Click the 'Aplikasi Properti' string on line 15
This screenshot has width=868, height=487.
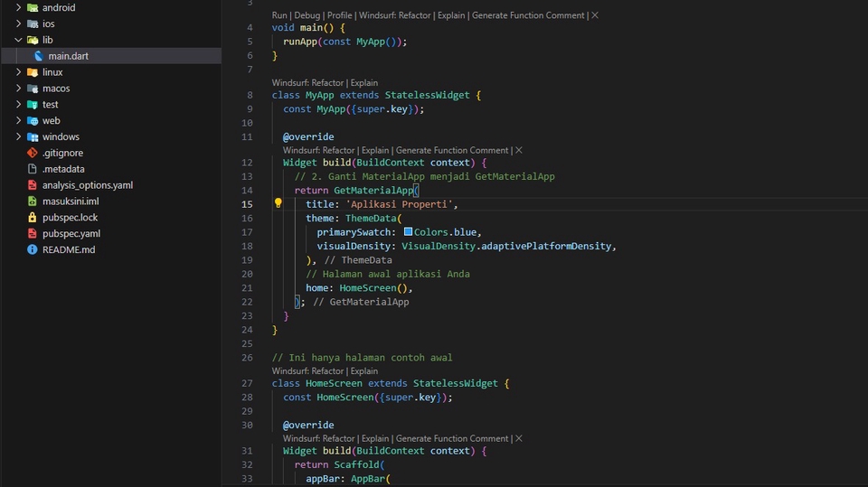[399, 204]
